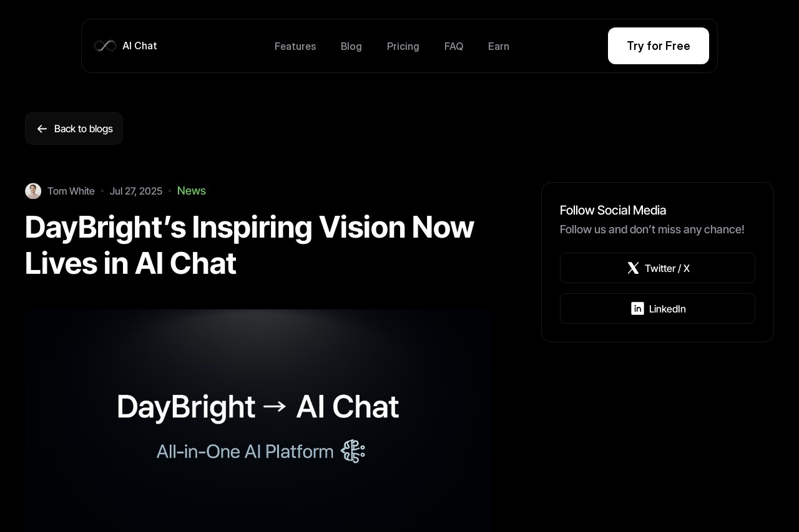Click the brain icon in the hero image
The image size is (799, 532).
point(353,451)
